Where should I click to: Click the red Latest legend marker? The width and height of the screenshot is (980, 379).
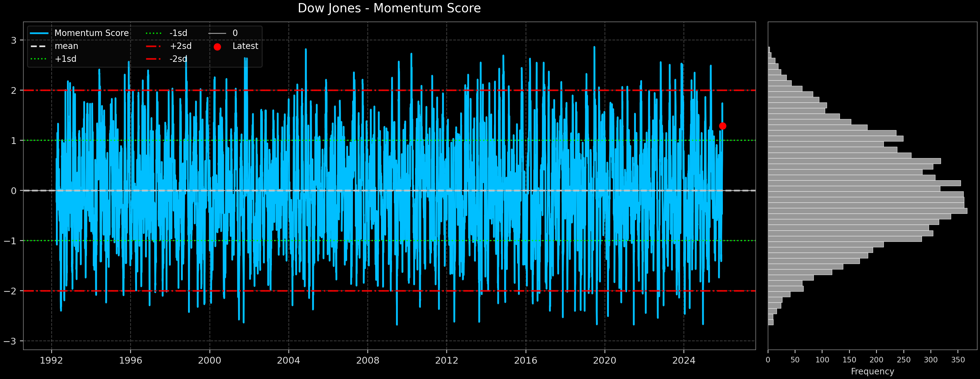click(x=217, y=47)
